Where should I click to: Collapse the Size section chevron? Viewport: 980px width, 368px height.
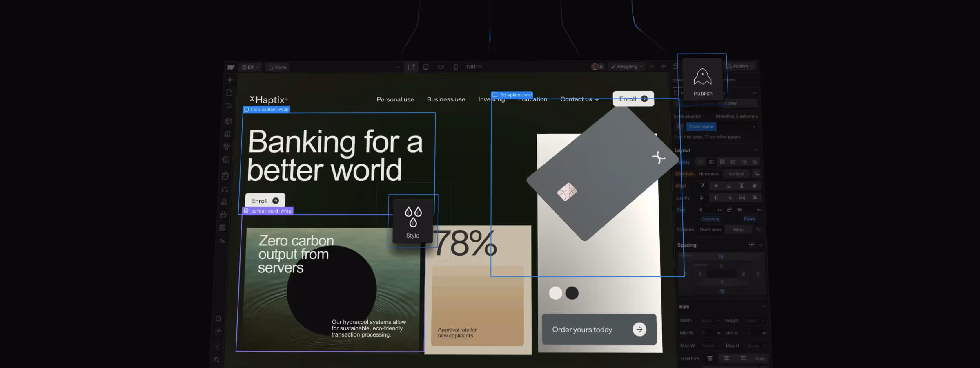(763, 306)
